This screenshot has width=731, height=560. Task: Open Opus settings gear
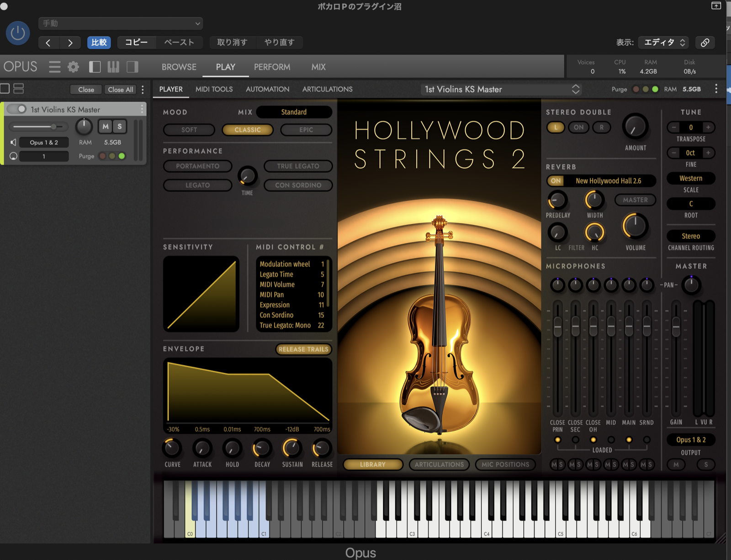pyautogui.click(x=73, y=67)
